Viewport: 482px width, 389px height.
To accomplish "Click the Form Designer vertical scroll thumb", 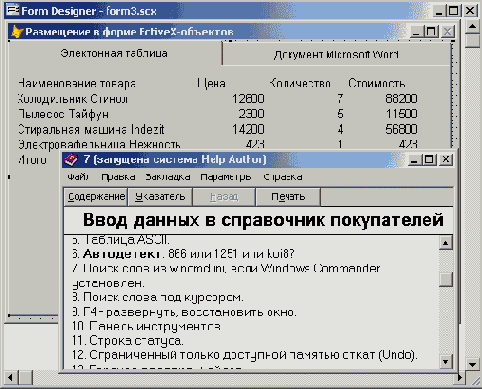I will [472, 41].
